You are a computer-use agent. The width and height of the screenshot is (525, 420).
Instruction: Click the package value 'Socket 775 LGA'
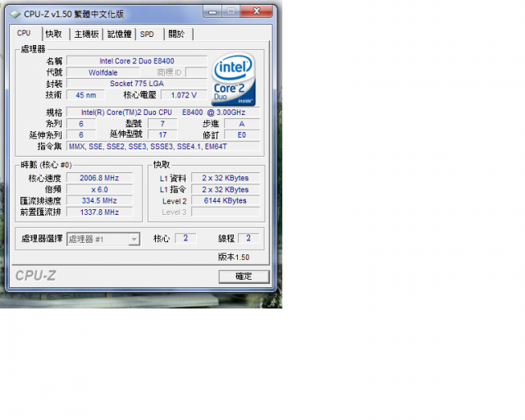coord(137,84)
